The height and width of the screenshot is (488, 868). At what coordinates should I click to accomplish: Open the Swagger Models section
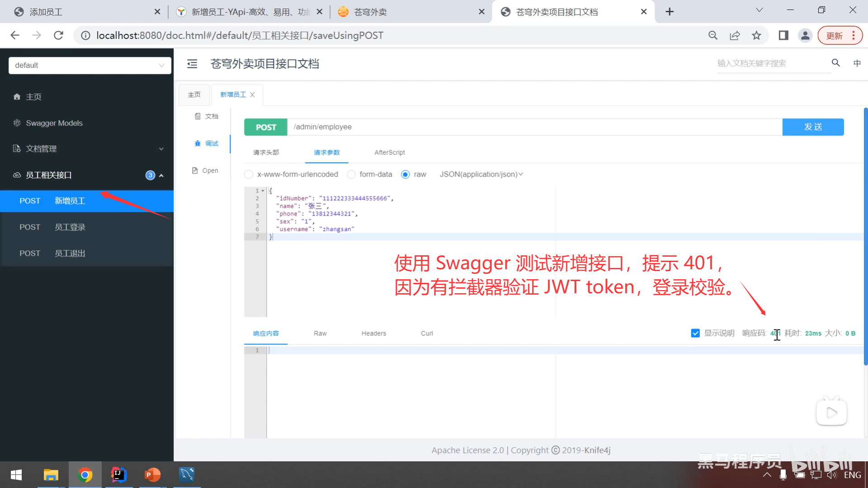click(x=54, y=123)
